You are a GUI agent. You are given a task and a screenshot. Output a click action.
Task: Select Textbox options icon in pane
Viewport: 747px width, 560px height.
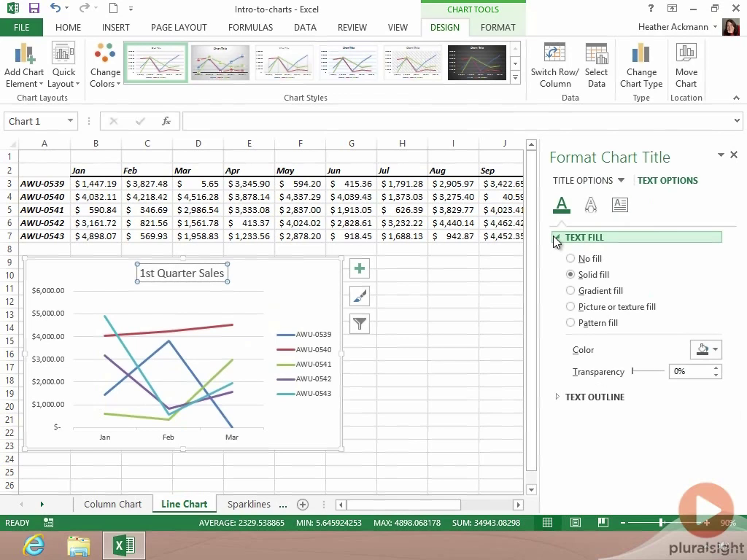pyautogui.click(x=620, y=205)
